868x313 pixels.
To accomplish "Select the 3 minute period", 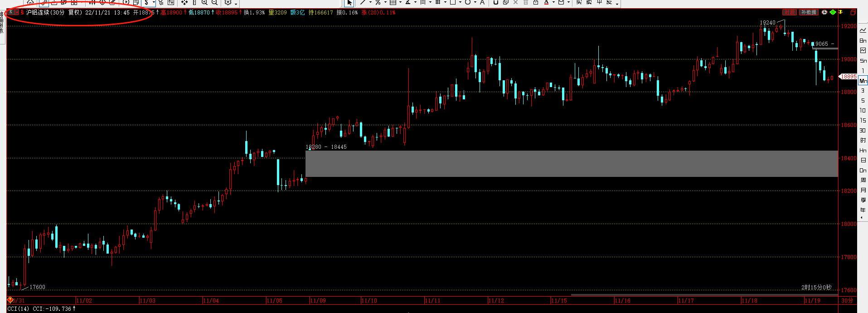I will coord(863,90).
